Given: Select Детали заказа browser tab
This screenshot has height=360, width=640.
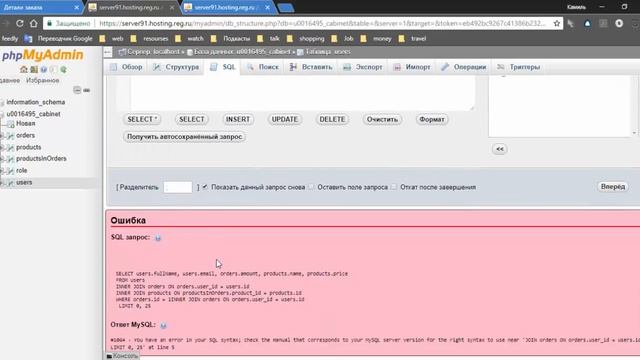Looking at the screenshot, I should click(x=41, y=7).
